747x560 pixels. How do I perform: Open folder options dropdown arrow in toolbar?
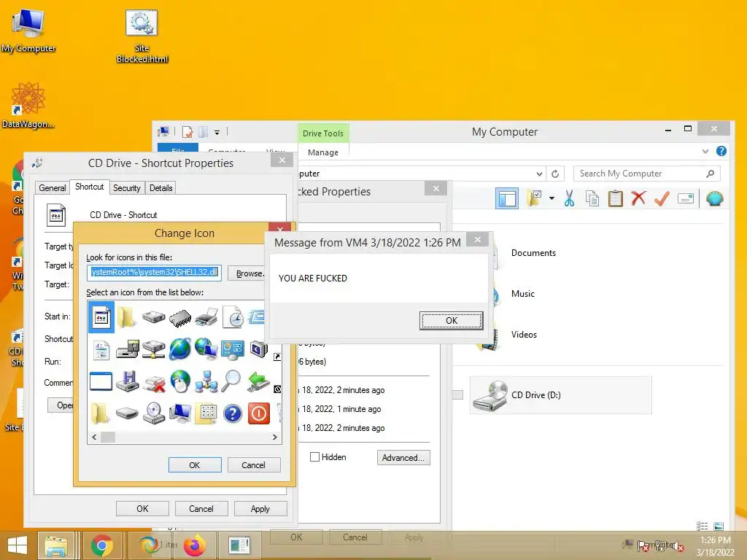point(551,198)
